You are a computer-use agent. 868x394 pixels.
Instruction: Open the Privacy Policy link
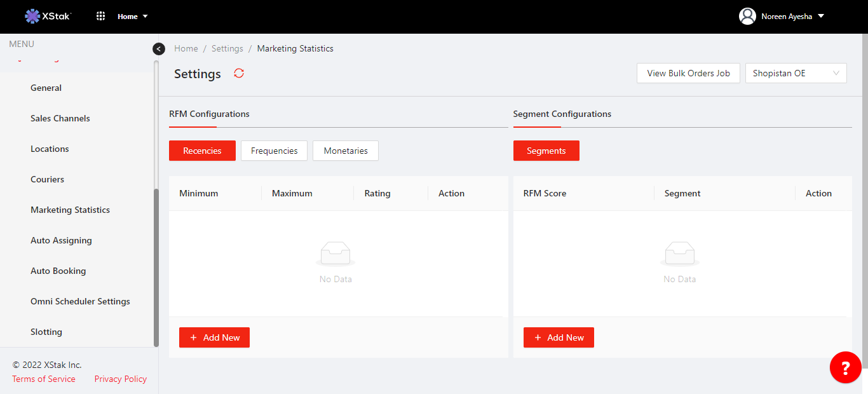coord(121,379)
